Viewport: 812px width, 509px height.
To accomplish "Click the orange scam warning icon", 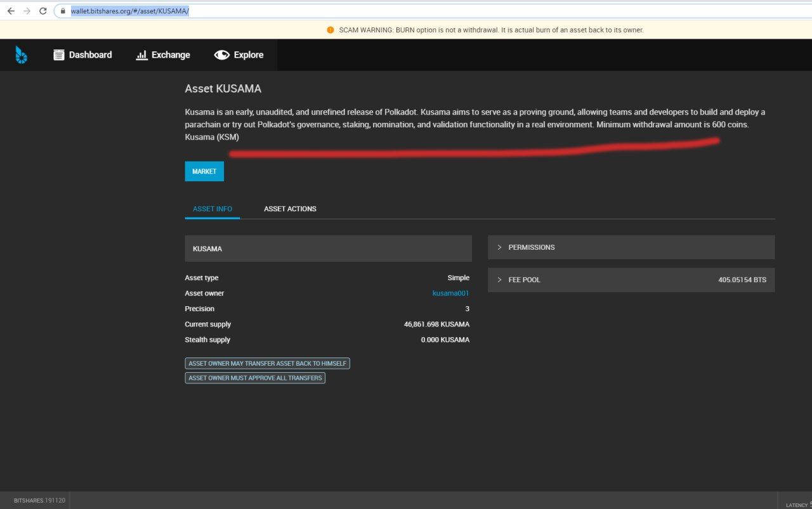I will click(x=331, y=30).
